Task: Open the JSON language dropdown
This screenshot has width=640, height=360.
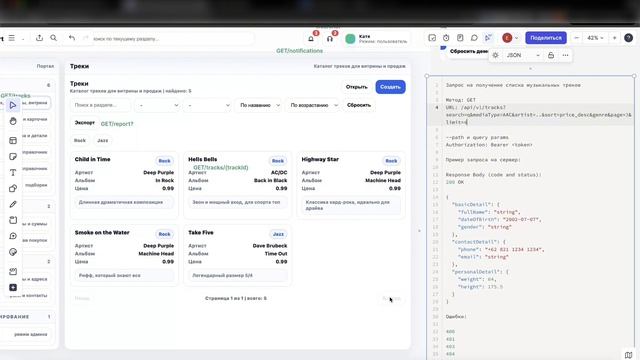Action: point(523,55)
